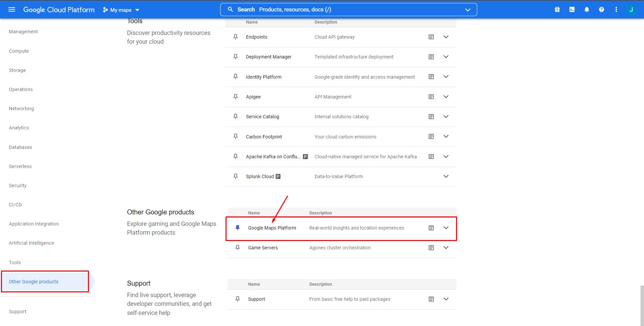Open documentation icon for Game Servers
Image resolution: width=644 pixels, height=326 pixels.
click(431, 248)
